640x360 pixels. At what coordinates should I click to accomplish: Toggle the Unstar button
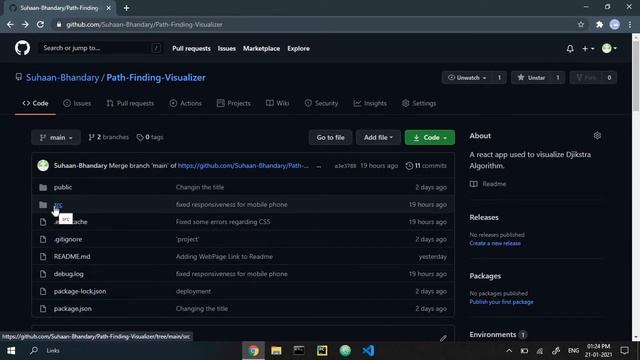(x=531, y=78)
